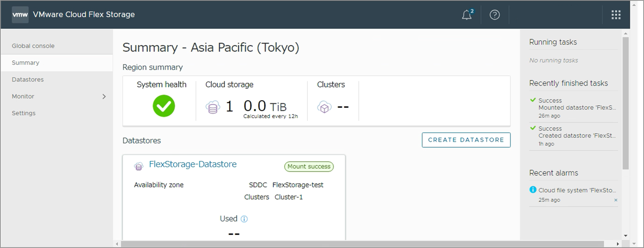
Task: Click the blue info icon on alarm
Action: (533, 190)
